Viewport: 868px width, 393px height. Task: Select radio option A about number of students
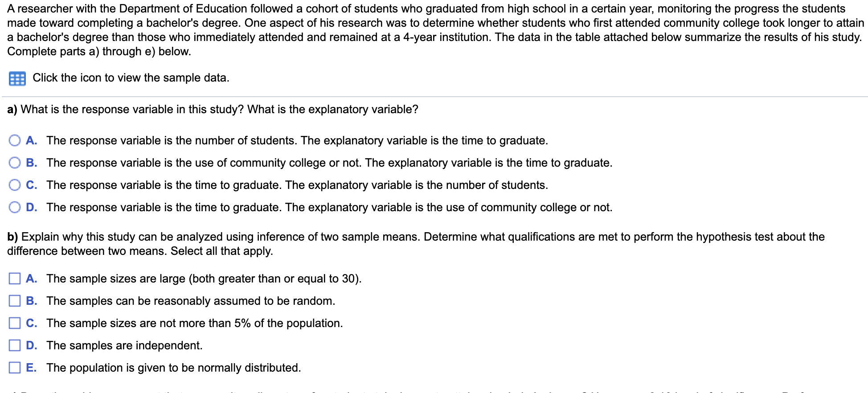coord(15,140)
